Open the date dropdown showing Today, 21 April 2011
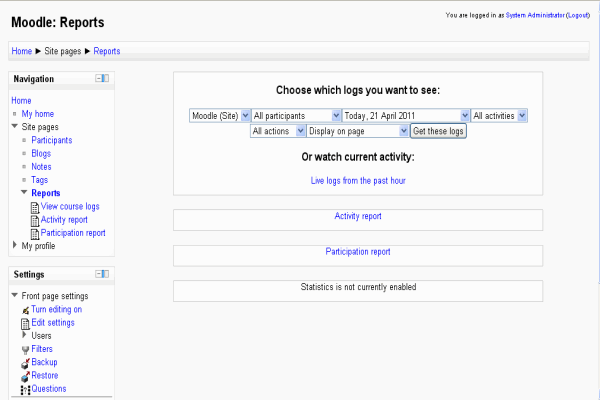 (x=405, y=116)
